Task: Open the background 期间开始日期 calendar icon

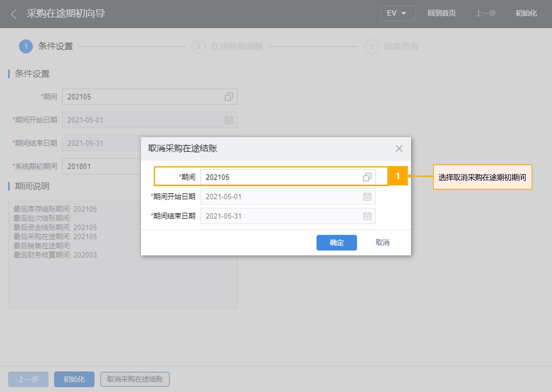Action: 229,120
